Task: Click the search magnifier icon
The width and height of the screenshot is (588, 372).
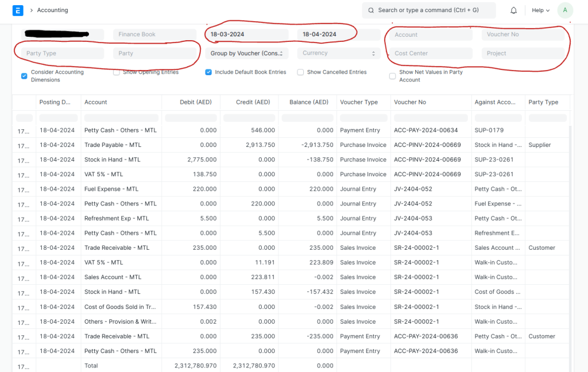Action: (371, 10)
